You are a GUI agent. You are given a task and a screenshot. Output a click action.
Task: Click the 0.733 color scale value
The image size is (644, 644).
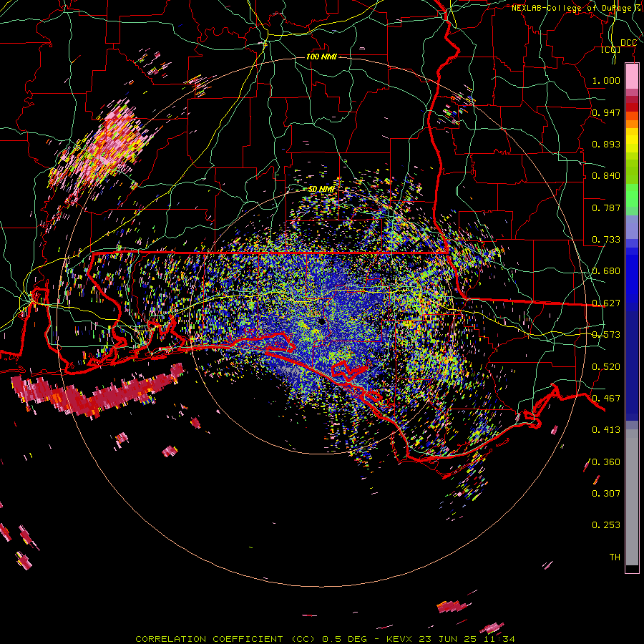[606, 240]
